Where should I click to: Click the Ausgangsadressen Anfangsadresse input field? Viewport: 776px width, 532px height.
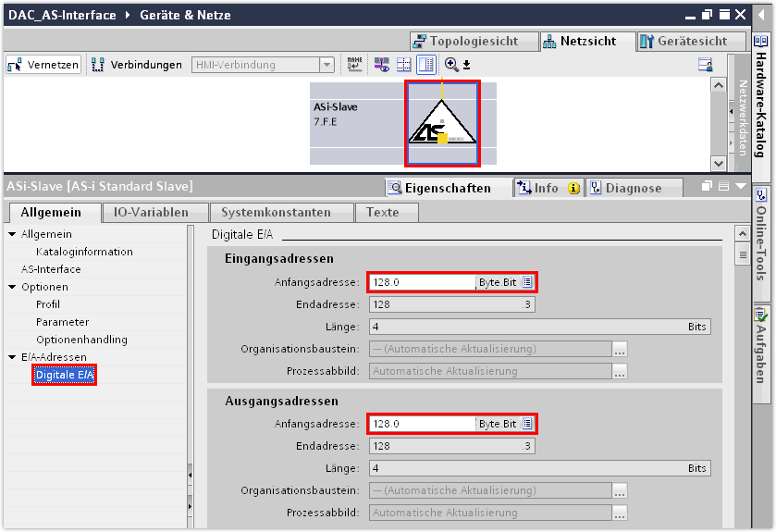click(422, 424)
